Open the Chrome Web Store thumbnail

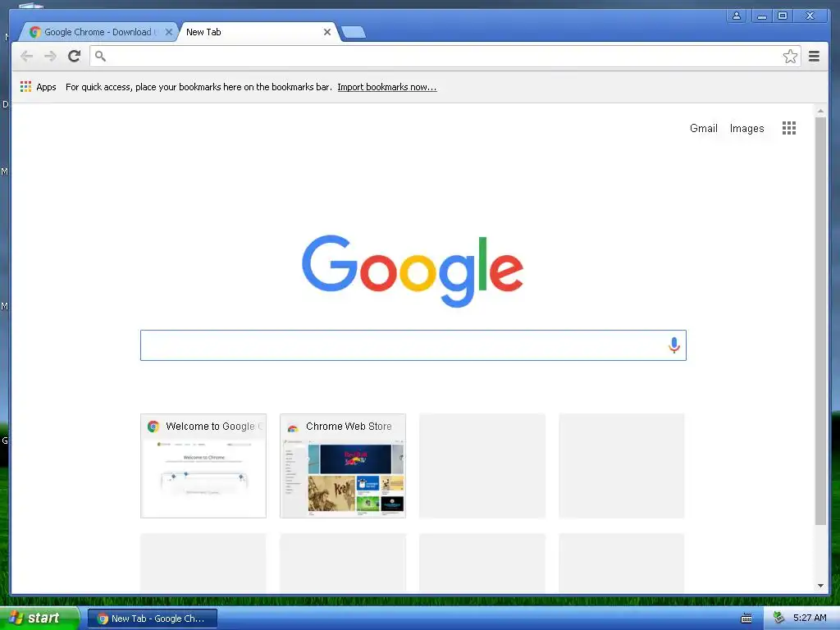tap(343, 466)
